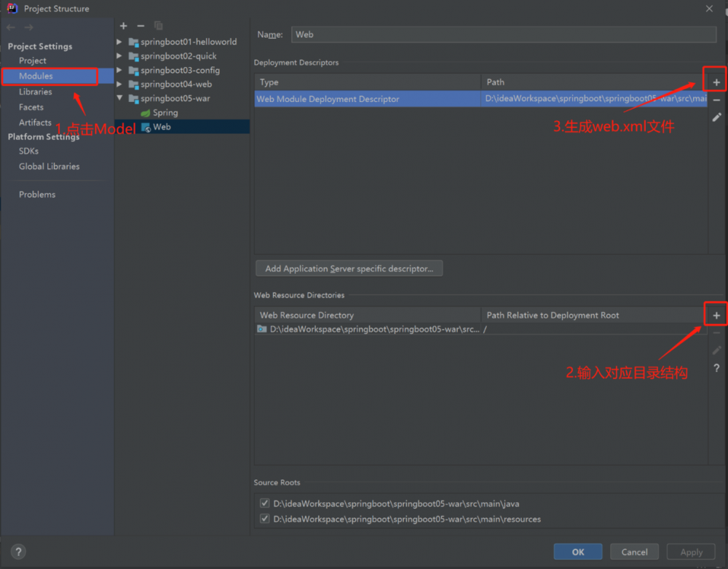Select the Spring facet tree item
This screenshot has width=728, height=569.
165,112
